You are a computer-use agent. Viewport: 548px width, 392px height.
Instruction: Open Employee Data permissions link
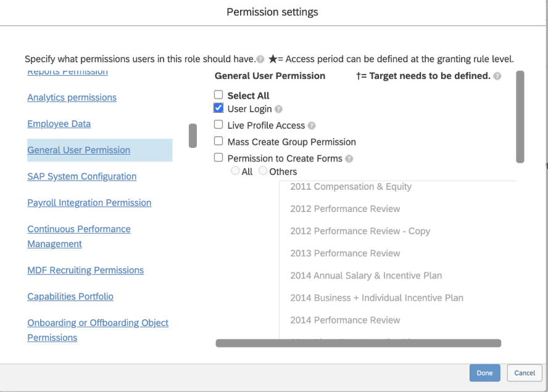(59, 124)
